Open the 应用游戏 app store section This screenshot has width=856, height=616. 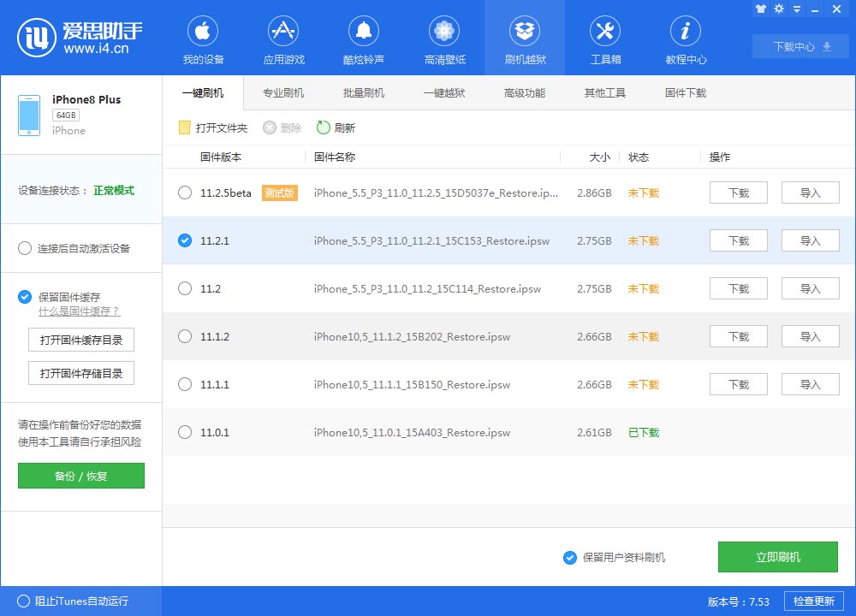click(x=283, y=38)
